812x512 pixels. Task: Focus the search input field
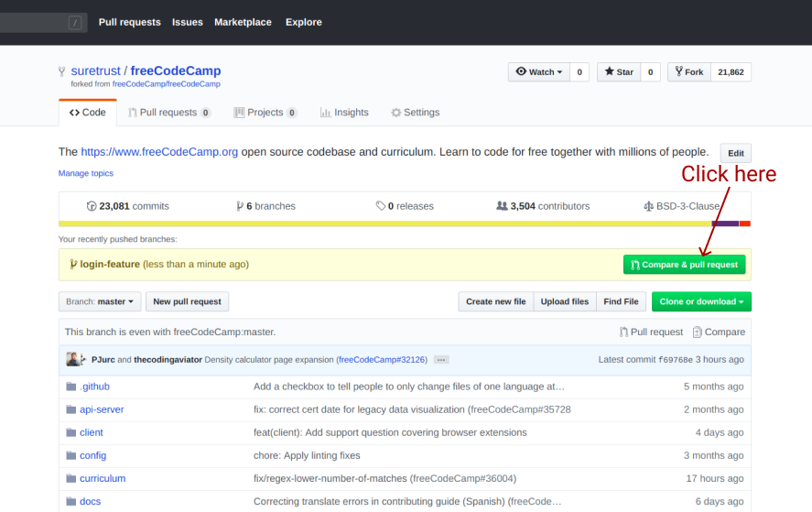pos(42,22)
